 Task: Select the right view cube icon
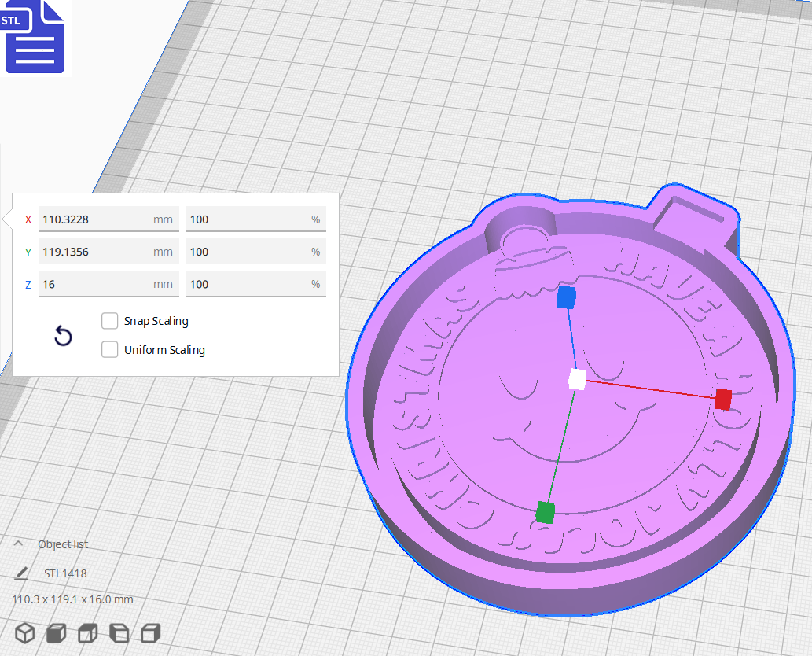click(x=149, y=632)
